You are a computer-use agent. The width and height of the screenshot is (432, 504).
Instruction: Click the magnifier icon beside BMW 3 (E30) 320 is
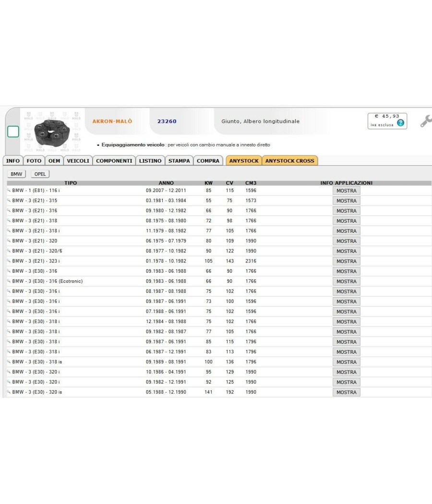[9, 392]
